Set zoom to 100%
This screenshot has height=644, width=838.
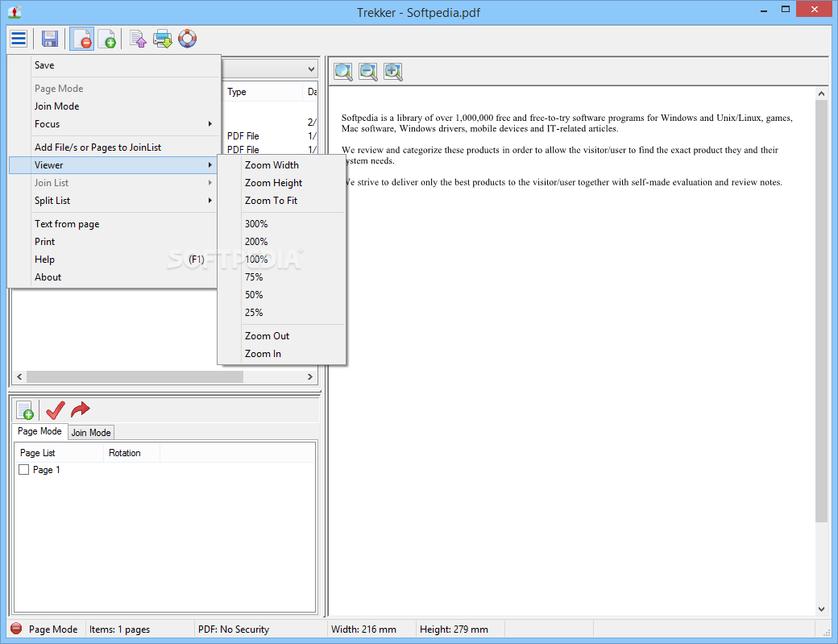click(x=282, y=260)
